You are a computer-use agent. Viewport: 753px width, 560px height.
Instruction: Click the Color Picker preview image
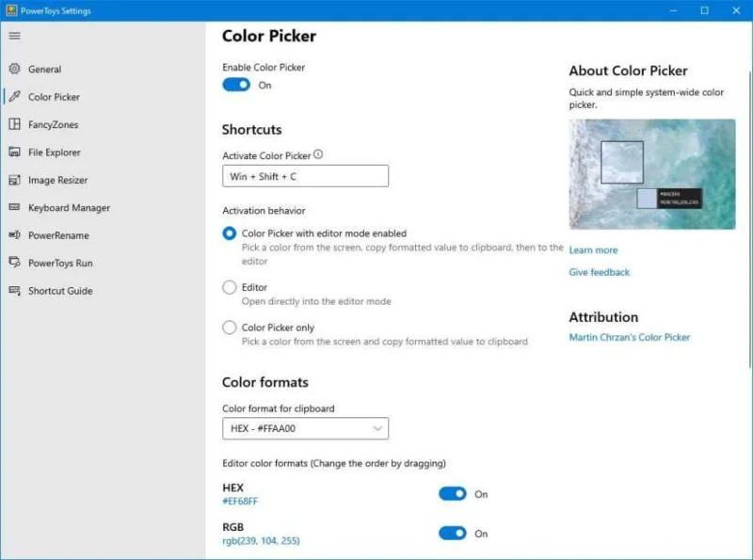click(652, 174)
